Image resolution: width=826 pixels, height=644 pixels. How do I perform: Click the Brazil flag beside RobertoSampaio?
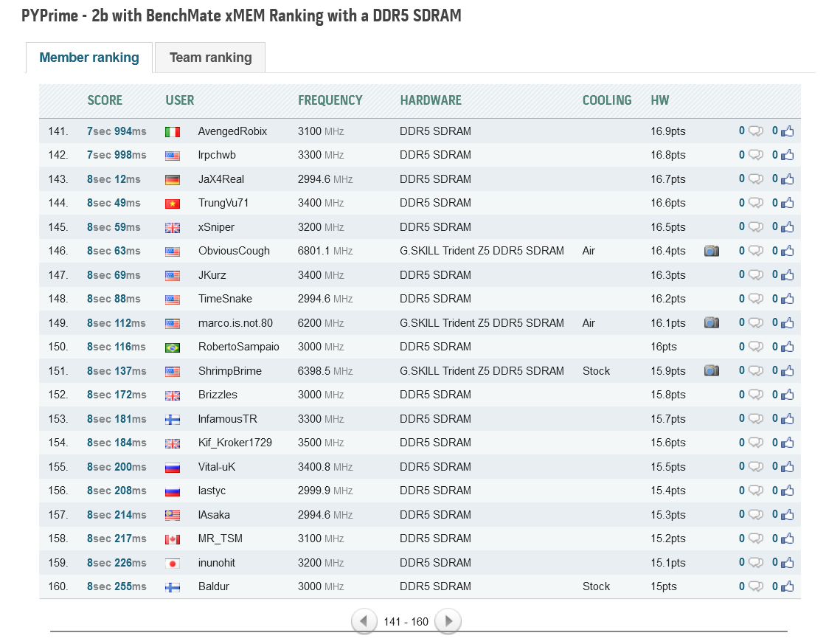(x=173, y=347)
